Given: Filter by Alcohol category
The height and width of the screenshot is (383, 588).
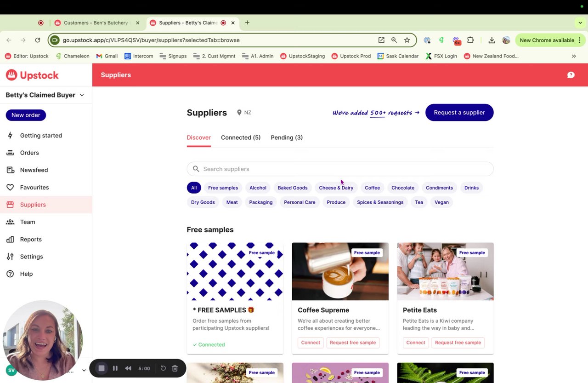Looking at the screenshot, I should 258,188.
